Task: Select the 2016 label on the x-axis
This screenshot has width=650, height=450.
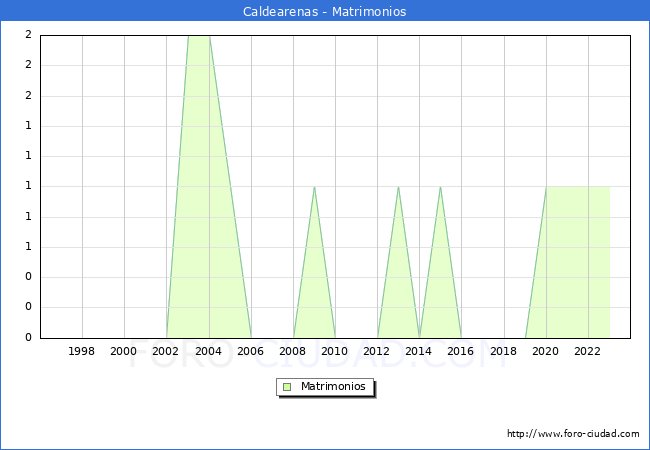Action: click(x=461, y=351)
